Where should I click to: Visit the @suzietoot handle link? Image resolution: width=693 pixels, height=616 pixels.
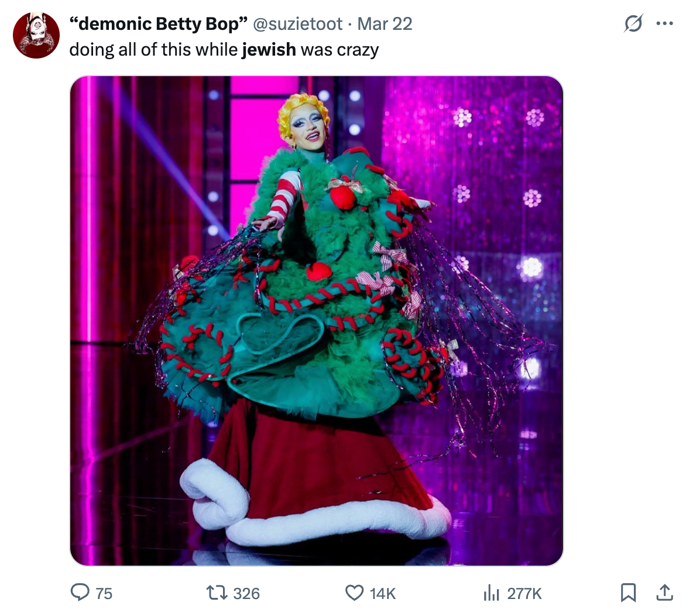pyautogui.click(x=297, y=24)
